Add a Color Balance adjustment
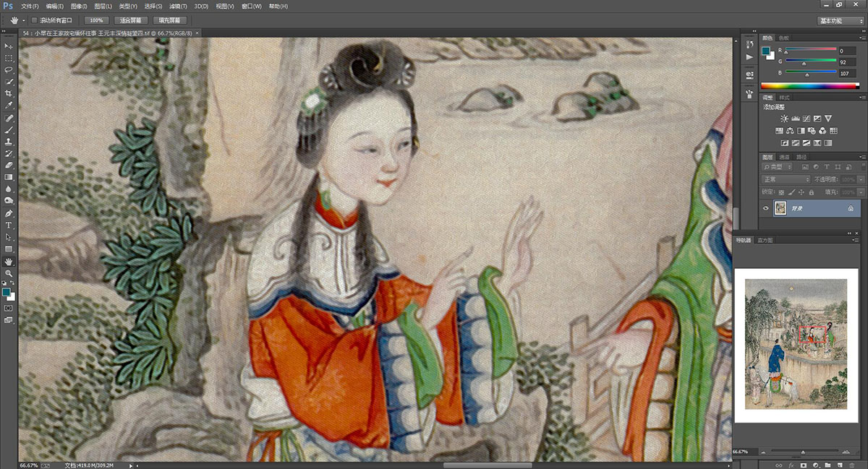868x469 pixels. click(x=791, y=131)
